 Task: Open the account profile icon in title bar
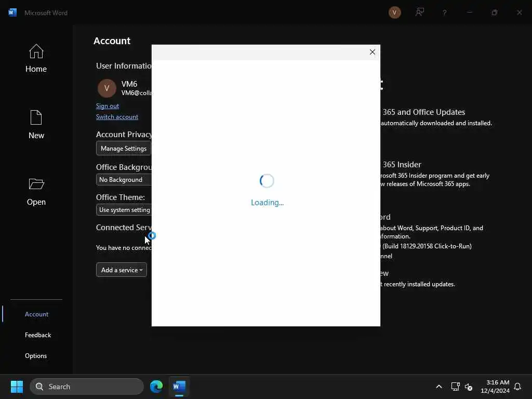pos(395,12)
